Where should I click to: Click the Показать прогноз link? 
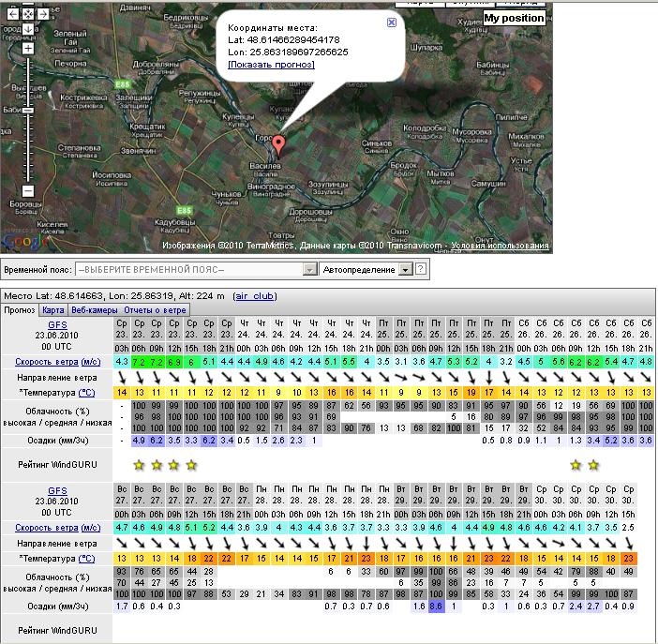[271, 64]
